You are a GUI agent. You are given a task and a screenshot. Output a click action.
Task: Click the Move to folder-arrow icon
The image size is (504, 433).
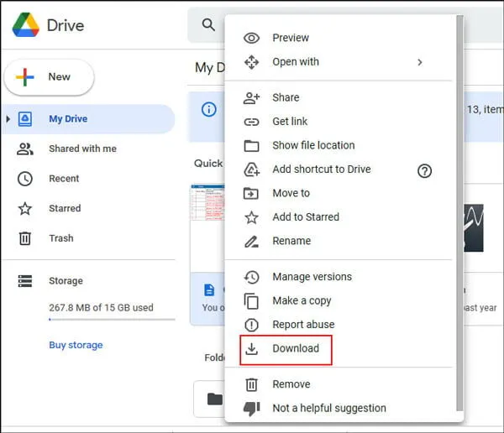pyautogui.click(x=251, y=193)
